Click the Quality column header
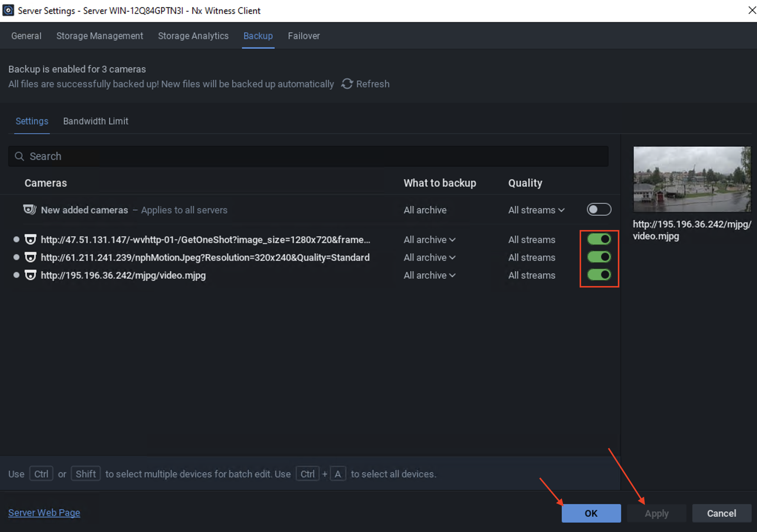Image resolution: width=757 pixels, height=532 pixels. pyautogui.click(x=525, y=183)
